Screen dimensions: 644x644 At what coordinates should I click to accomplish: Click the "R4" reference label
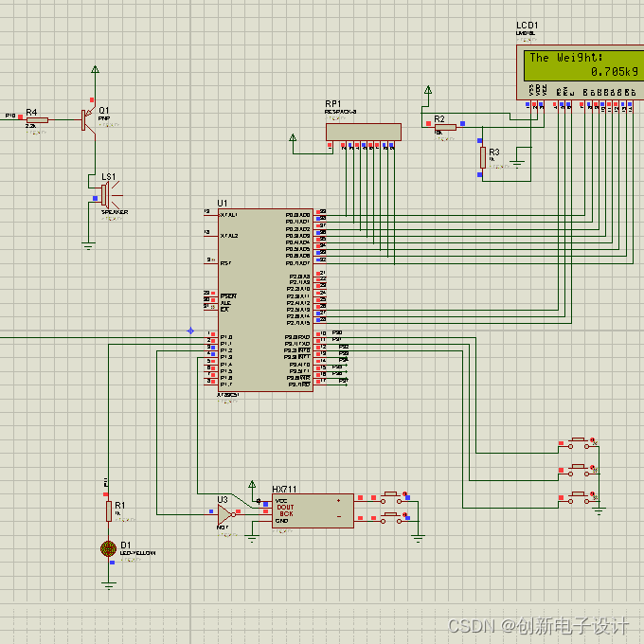[31, 112]
